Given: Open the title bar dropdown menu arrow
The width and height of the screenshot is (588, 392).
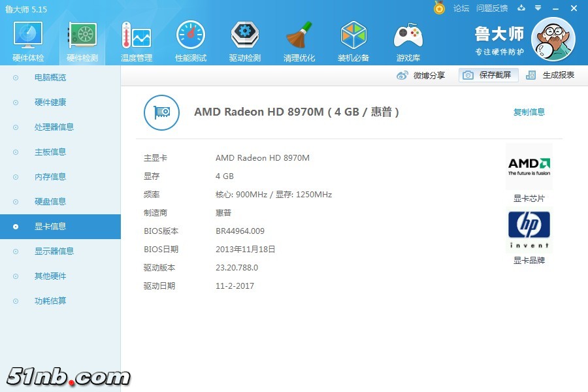Looking at the screenshot, I should [x=538, y=8].
